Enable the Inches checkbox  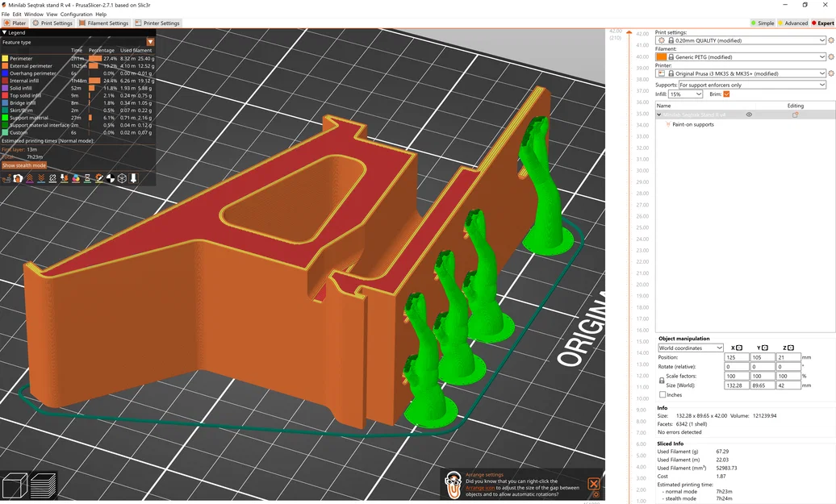pyautogui.click(x=663, y=395)
